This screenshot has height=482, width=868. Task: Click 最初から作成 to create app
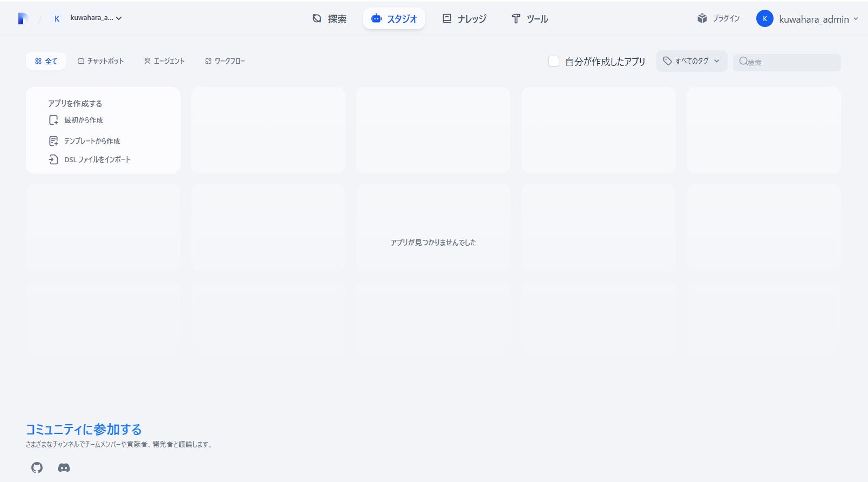(x=83, y=120)
